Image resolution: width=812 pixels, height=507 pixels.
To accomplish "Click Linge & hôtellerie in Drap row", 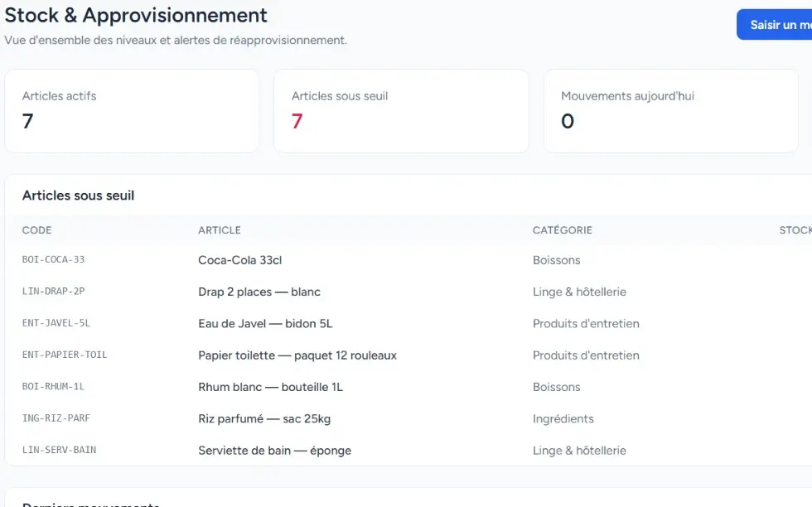I will click(x=579, y=292).
